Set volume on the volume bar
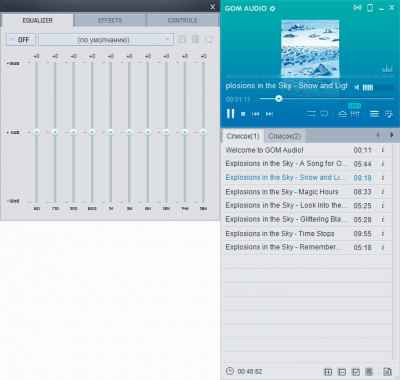Image resolution: width=400 pixels, height=380 pixels. click(x=378, y=87)
